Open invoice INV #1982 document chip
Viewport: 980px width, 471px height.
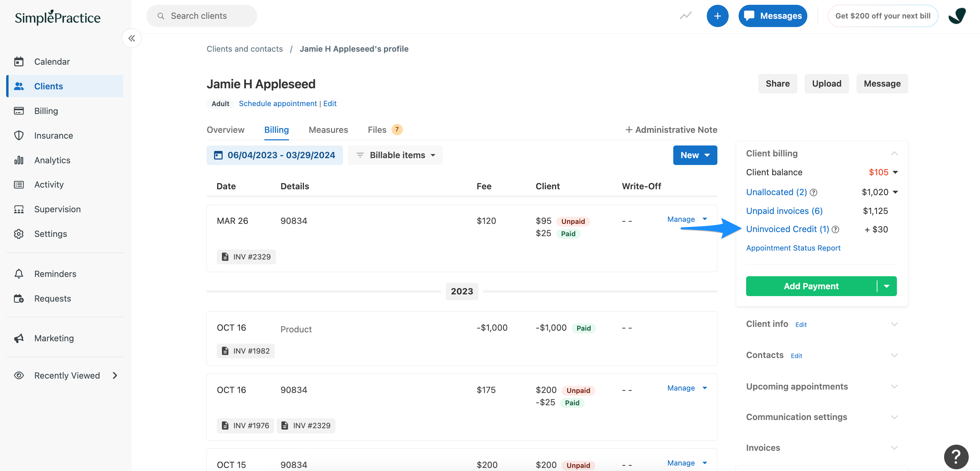coord(246,351)
